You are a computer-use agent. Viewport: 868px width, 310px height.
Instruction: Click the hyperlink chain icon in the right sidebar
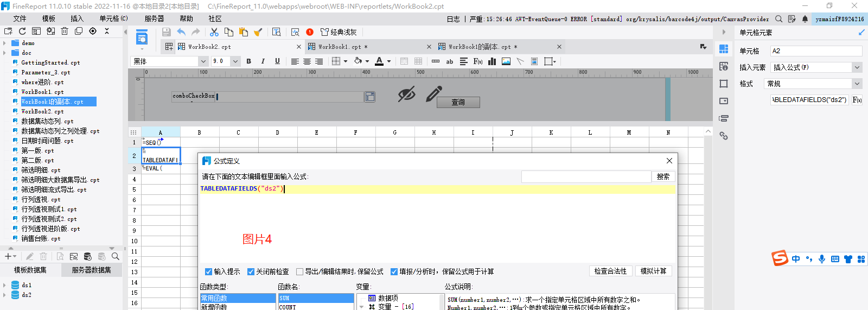(724, 136)
